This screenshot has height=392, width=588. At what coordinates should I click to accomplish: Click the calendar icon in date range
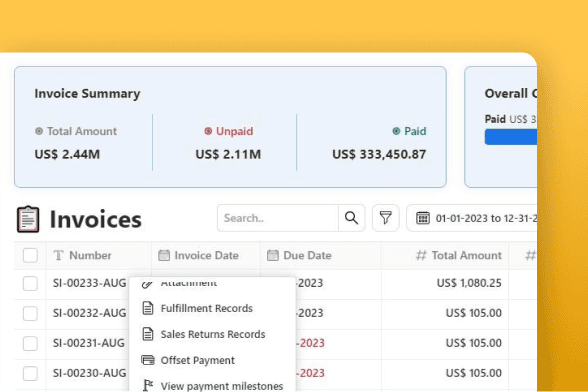tap(423, 218)
